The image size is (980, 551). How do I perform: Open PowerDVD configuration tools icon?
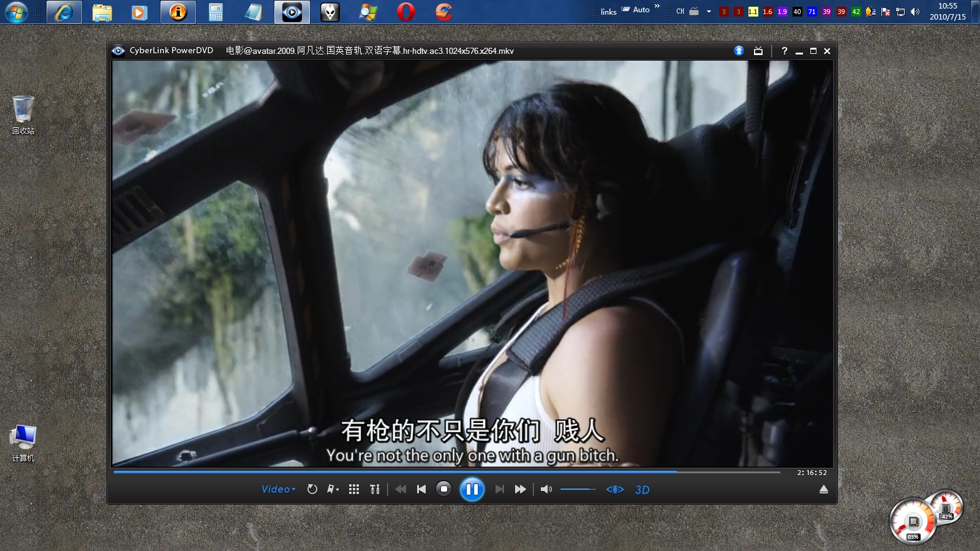click(x=375, y=489)
